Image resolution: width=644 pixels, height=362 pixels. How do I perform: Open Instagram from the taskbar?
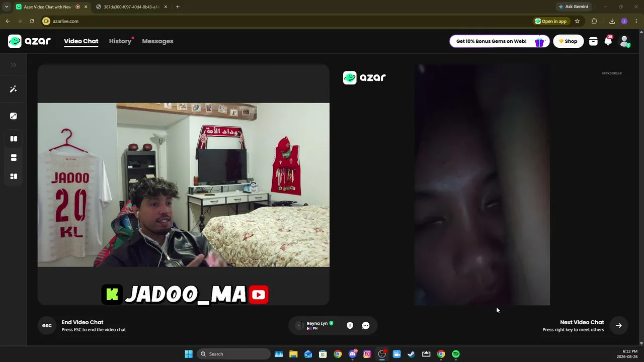point(367,354)
